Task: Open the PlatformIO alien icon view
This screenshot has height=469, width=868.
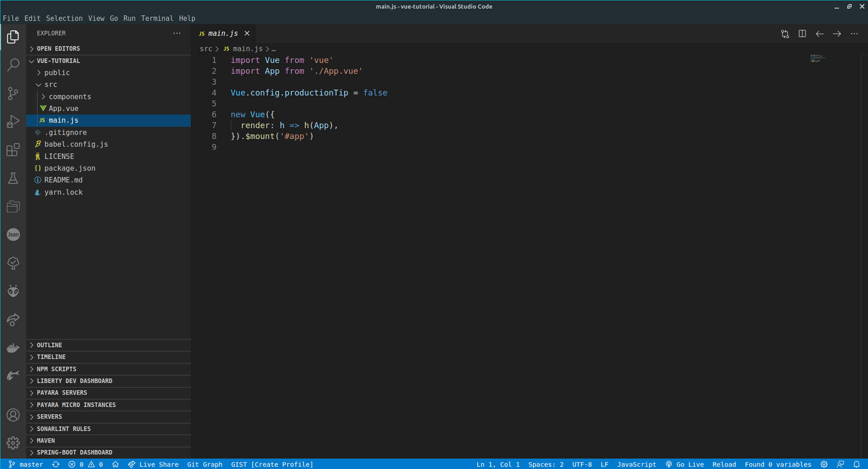Action: (13, 291)
